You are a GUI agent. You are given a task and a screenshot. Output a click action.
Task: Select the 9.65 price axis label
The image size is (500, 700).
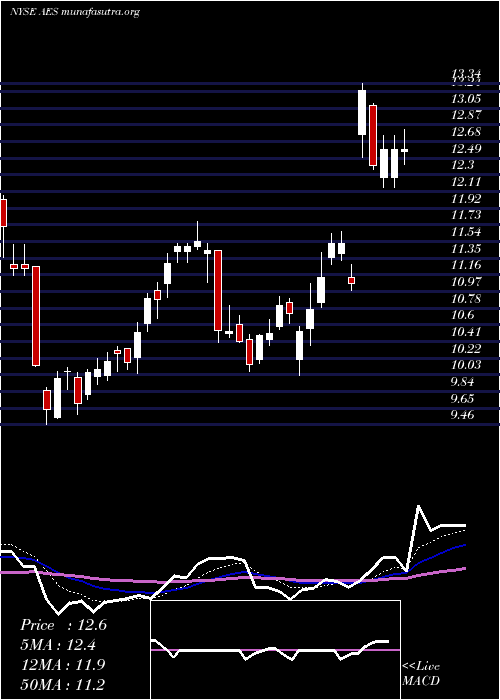pyautogui.click(x=462, y=399)
